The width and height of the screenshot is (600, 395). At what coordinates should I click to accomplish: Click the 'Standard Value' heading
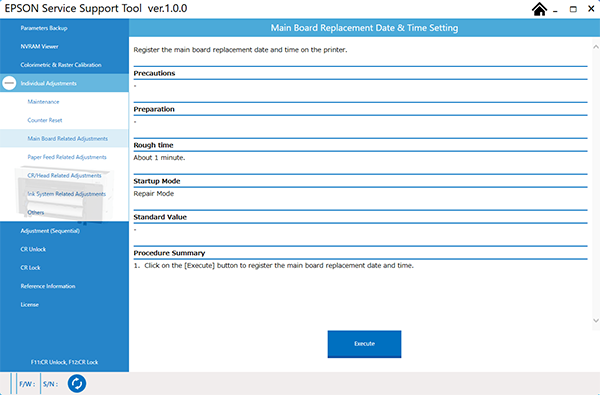click(x=160, y=217)
